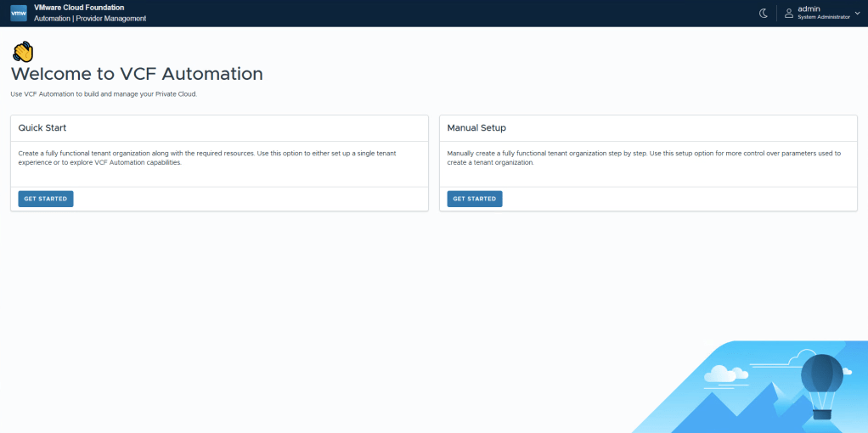Screen dimensions: 868x433
Task: Select the Quick Start card title
Action: tap(42, 128)
